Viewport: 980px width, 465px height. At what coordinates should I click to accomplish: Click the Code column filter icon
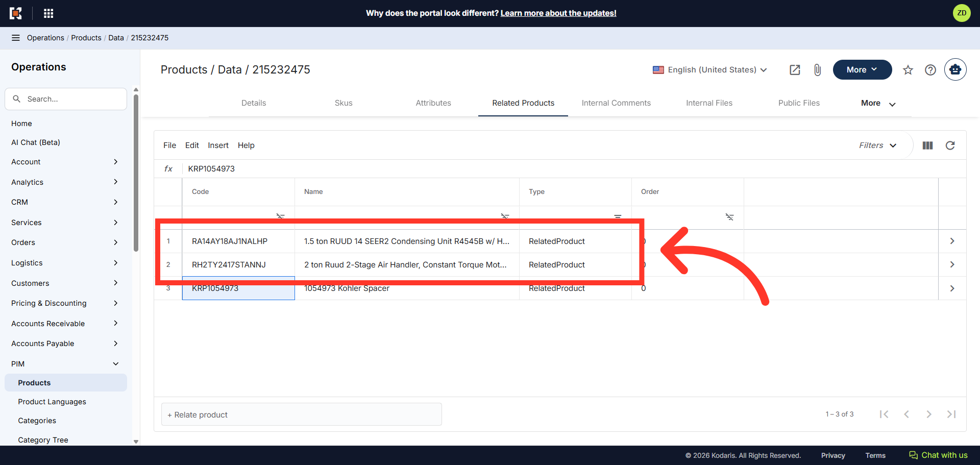[x=281, y=216]
